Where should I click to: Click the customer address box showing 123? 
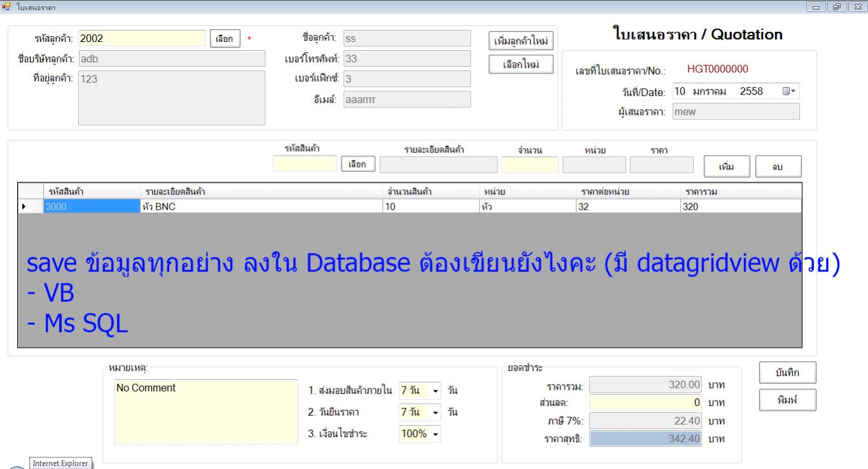[x=172, y=97]
